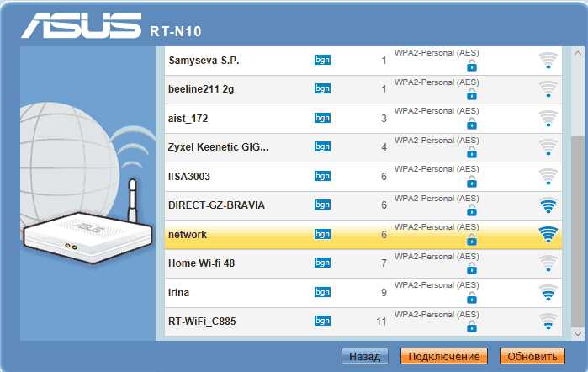
Task: Click the signal strength icon for network
Action: pyautogui.click(x=548, y=235)
